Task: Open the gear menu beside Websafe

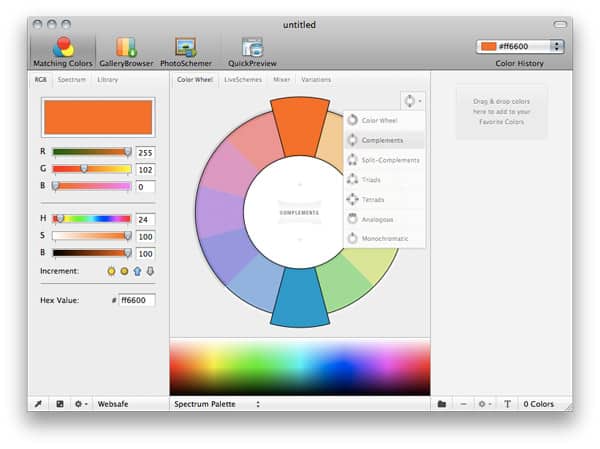Action: coord(81,404)
